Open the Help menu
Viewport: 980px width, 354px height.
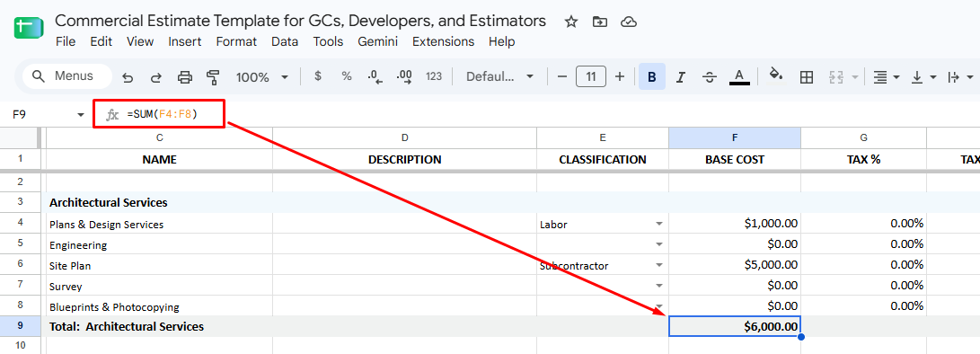pos(502,42)
